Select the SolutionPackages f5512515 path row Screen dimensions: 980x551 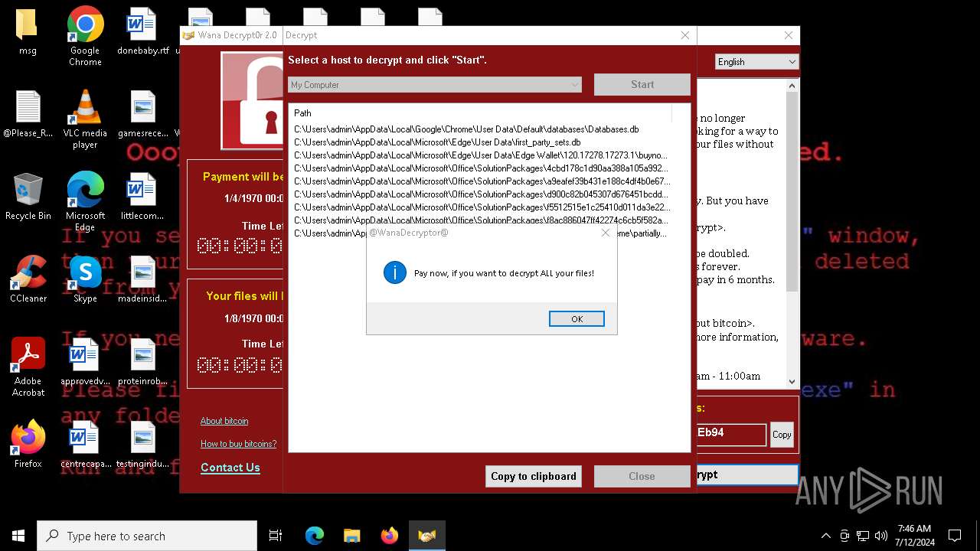click(481, 207)
